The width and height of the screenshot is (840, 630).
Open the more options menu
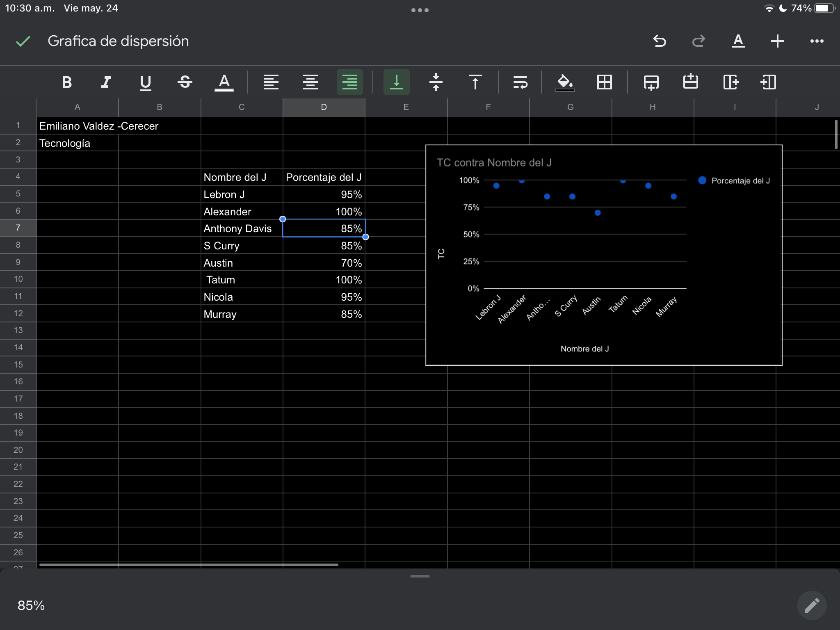click(817, 41)
